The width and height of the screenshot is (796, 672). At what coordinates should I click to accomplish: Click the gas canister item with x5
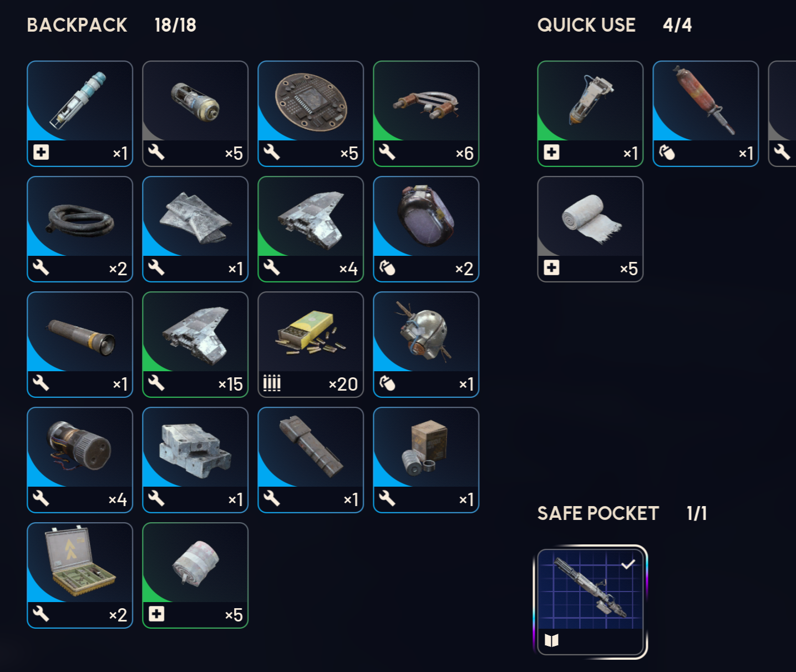pos(195,114)
